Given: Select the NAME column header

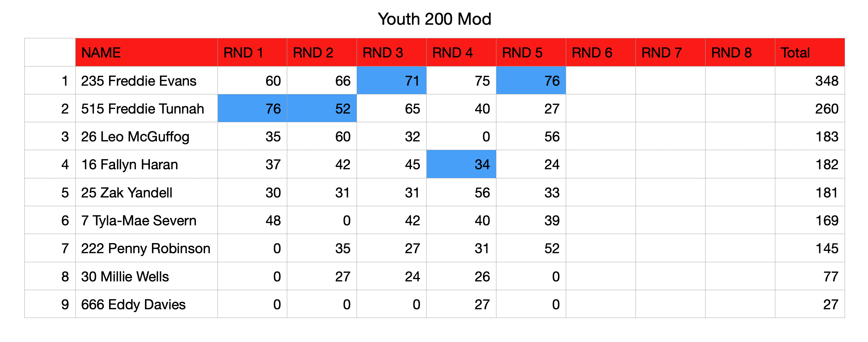Looking at the screenshot, I should (146, 52).
